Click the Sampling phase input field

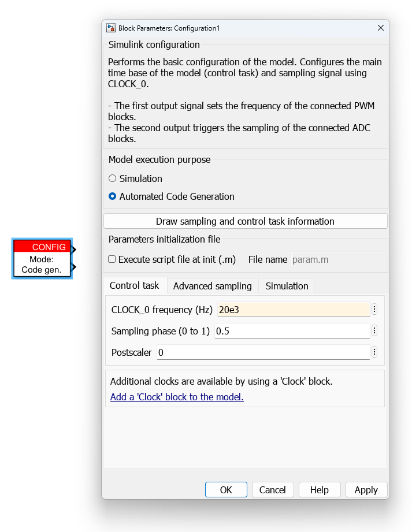coord(292,331)
